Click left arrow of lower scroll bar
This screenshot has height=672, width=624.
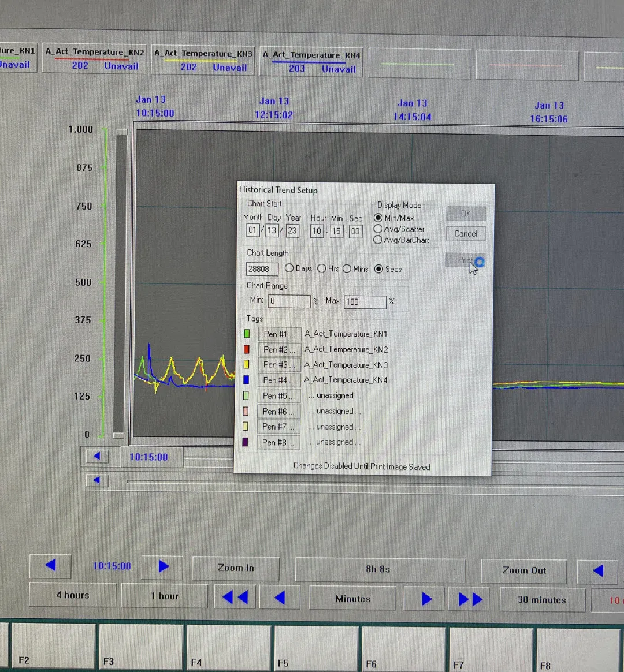[x=96, y=480]
